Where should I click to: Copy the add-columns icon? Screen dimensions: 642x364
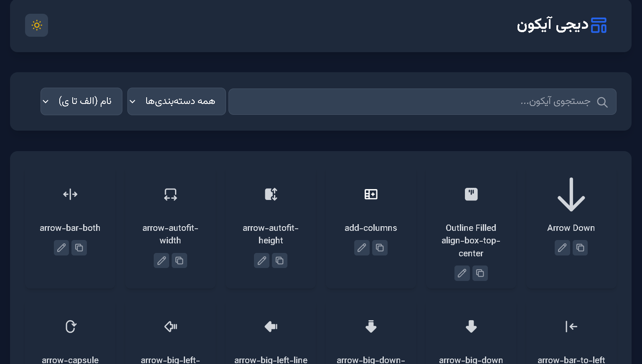click(380, 248)
